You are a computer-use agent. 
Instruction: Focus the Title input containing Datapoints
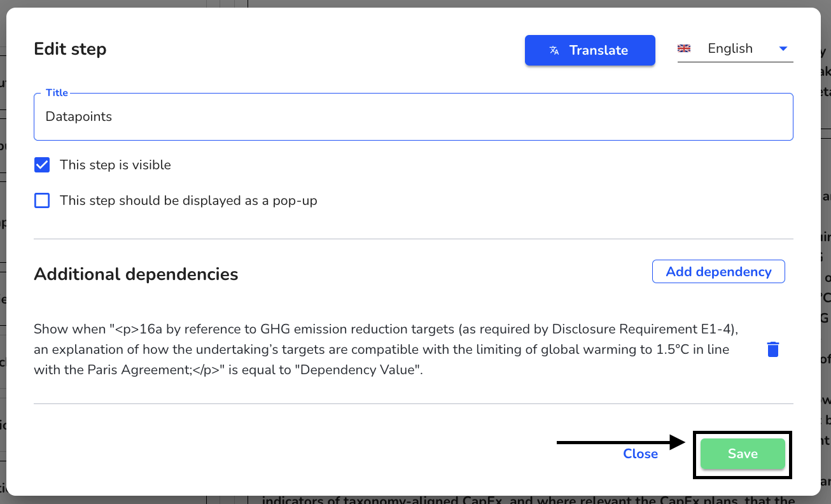pyautogui.click(x=414, y=117)
